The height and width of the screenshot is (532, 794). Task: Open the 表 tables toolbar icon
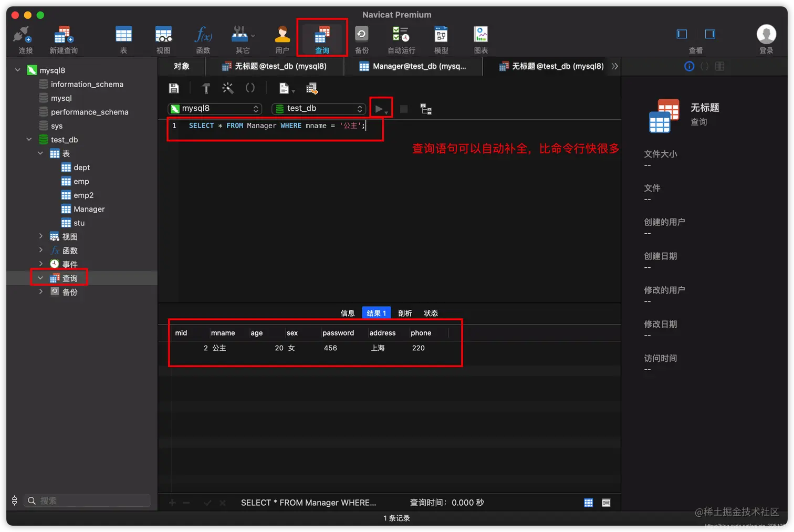click(123, 39)
